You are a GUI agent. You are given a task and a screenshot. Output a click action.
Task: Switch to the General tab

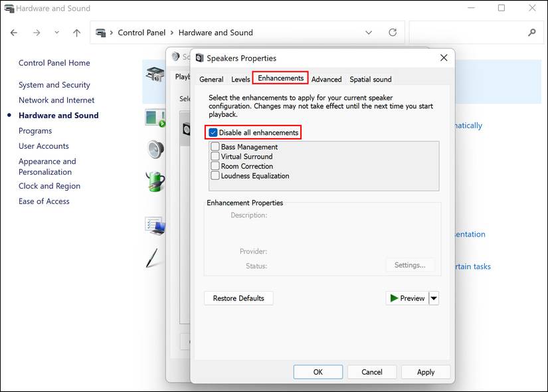(x=211, y=79)
